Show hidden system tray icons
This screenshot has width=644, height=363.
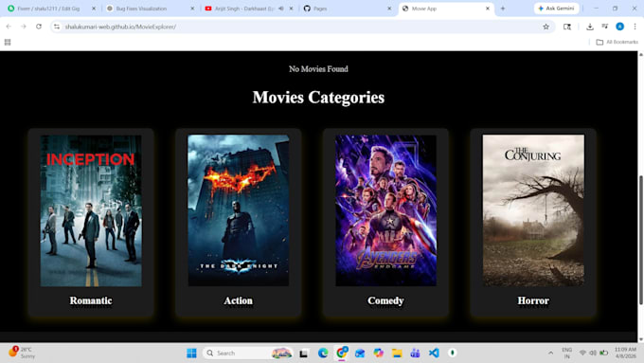point(550,353)
